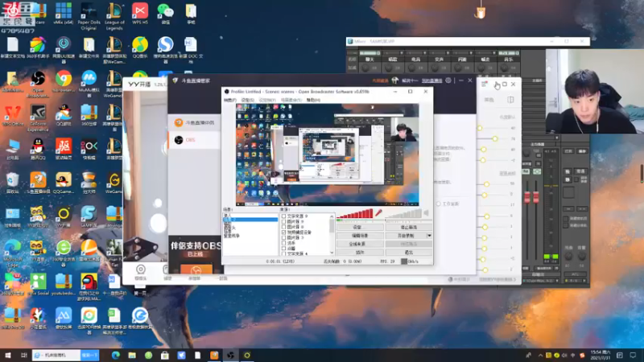Open File Explorer from the taskbar

[x=132, y=355]
